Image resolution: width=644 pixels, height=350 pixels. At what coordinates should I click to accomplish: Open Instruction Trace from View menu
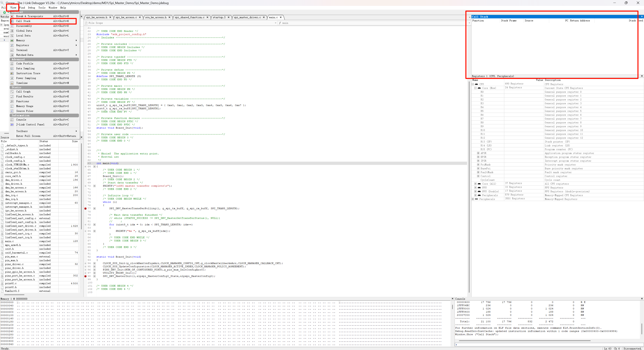pos(28,73)
